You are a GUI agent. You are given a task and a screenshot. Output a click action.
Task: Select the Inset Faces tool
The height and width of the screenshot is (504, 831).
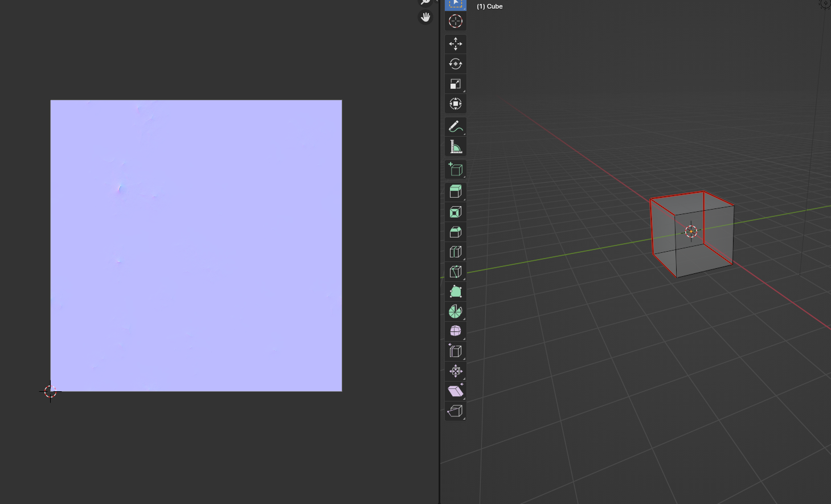click(x=455, y=212)
